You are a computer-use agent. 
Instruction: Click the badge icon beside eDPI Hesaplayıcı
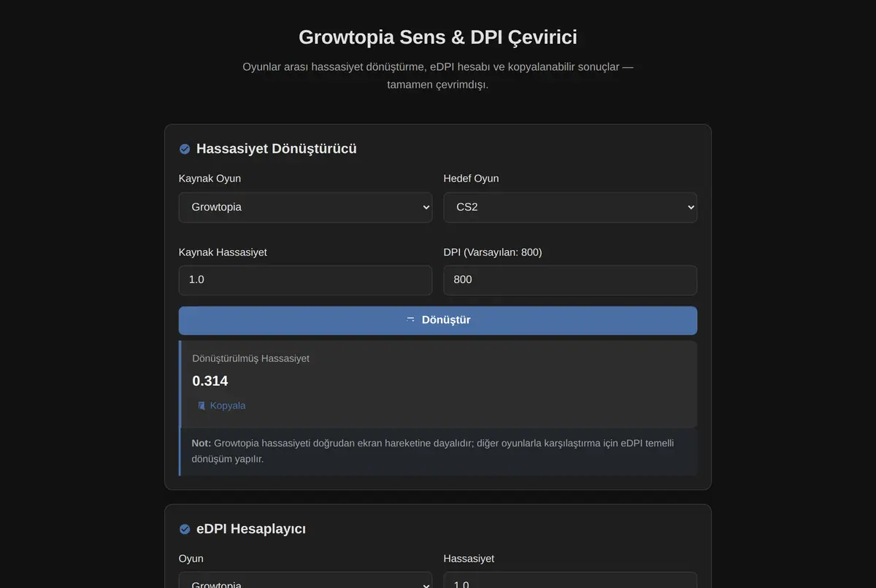[185, 529]
